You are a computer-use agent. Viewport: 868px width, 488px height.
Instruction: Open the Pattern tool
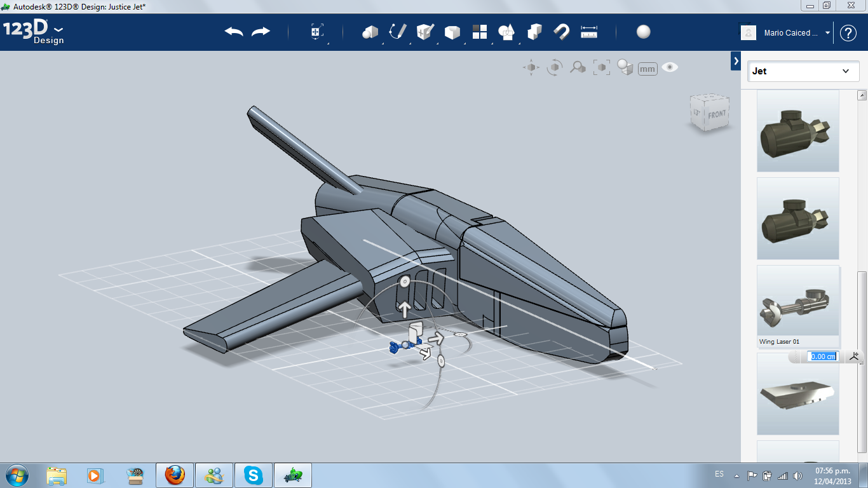[x=479, y=32]
